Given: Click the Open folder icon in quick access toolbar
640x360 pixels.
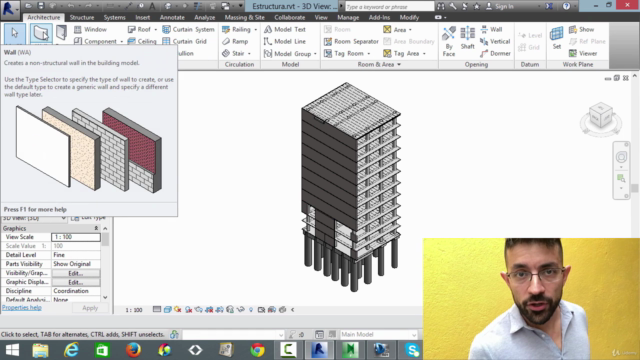Looking at the screenshot, I should click(x=28, y=6).
